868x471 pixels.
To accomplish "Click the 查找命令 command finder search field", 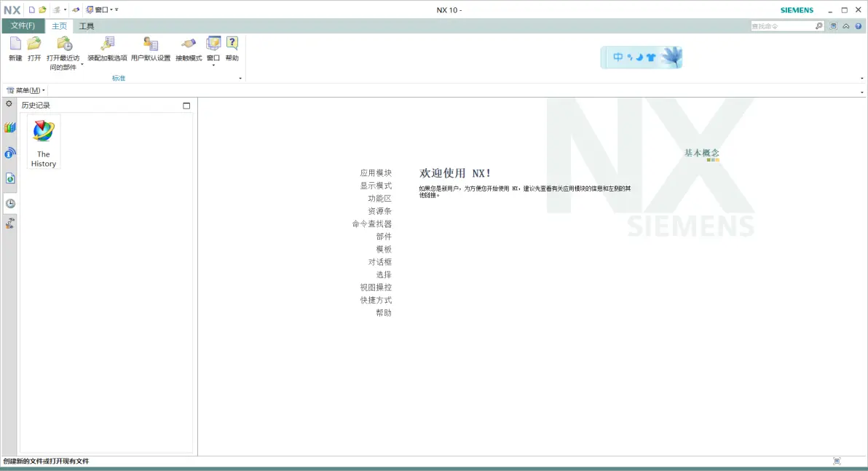I will (x=782, y=26).
